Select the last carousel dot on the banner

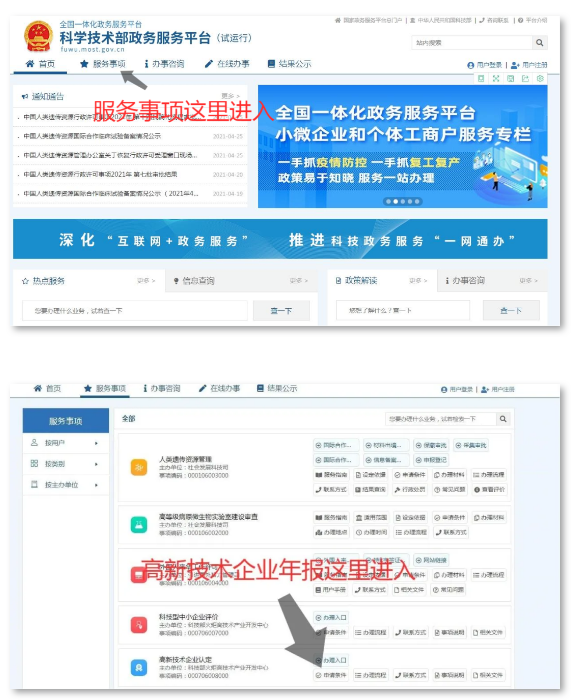pos(417,201)
